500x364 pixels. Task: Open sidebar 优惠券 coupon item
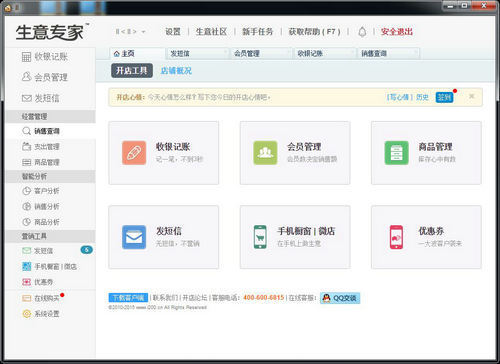pos(37,282)
